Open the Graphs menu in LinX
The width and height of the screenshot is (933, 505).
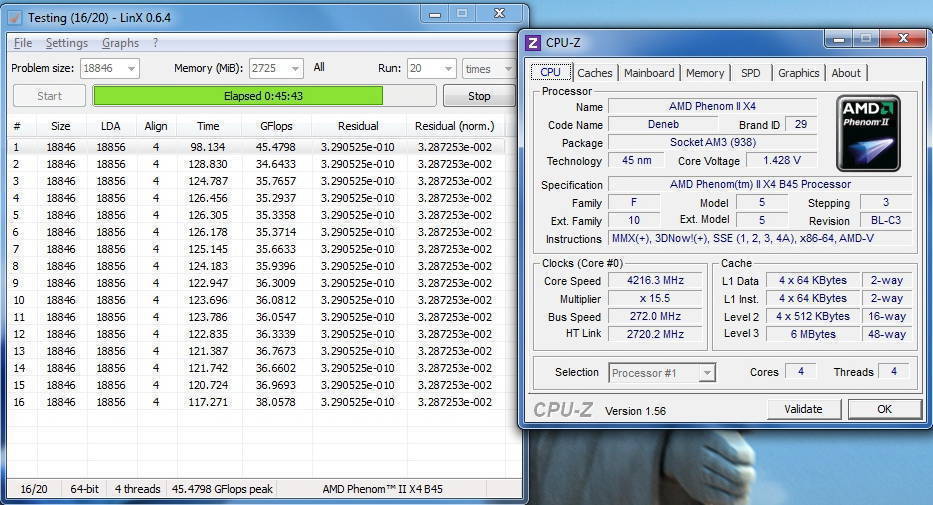120,43
